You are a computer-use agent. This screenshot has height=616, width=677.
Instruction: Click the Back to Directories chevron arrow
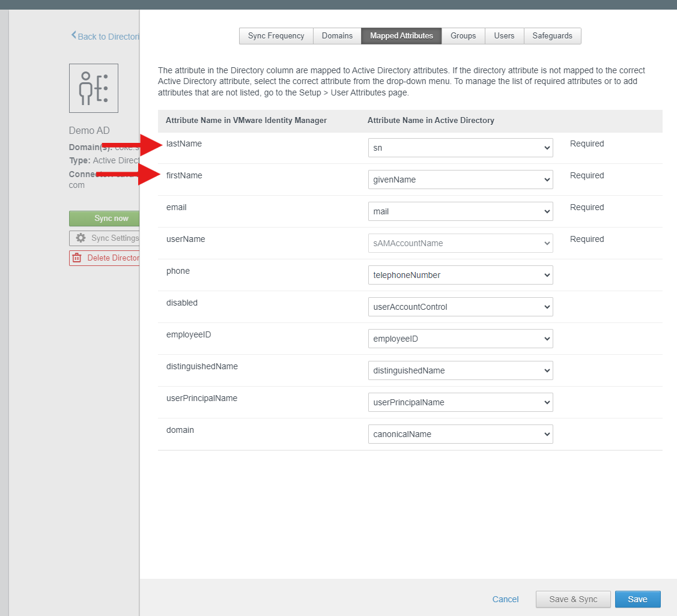tap(74, 35)
